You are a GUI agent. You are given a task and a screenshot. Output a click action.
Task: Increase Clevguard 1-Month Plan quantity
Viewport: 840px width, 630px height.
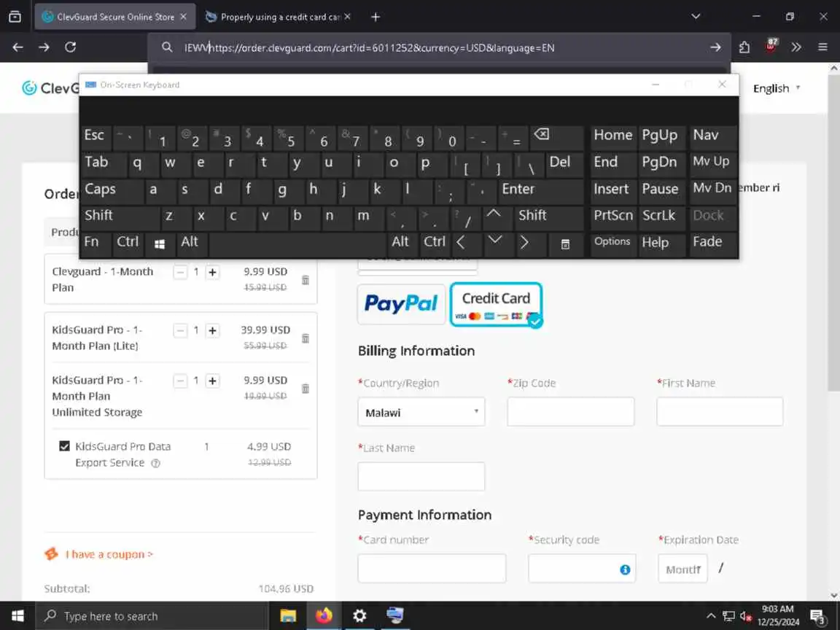[x=213, y=272]
